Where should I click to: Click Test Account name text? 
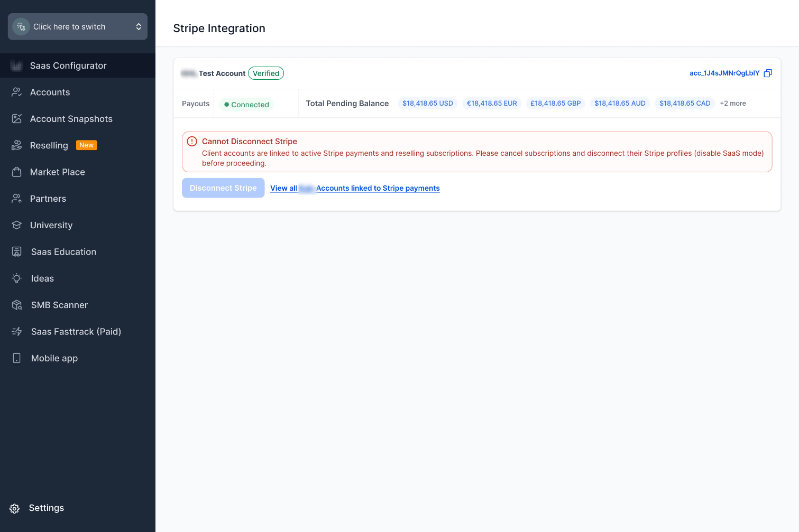tap(222, 73)
